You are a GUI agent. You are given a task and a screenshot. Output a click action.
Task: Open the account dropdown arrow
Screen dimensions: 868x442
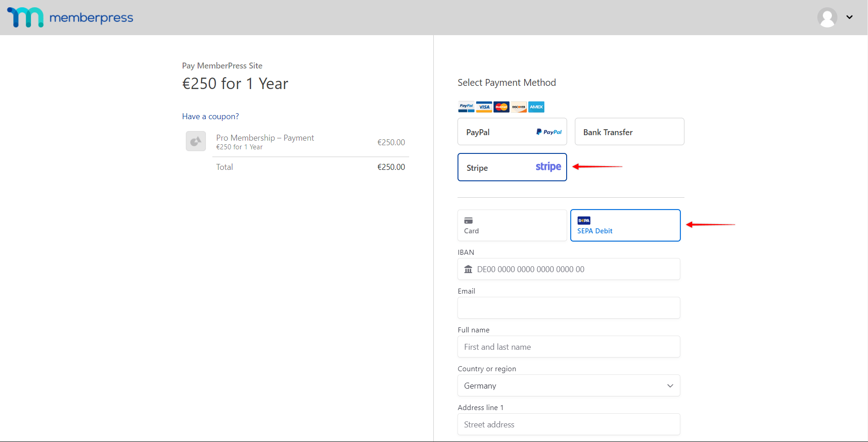coord(849,17)
